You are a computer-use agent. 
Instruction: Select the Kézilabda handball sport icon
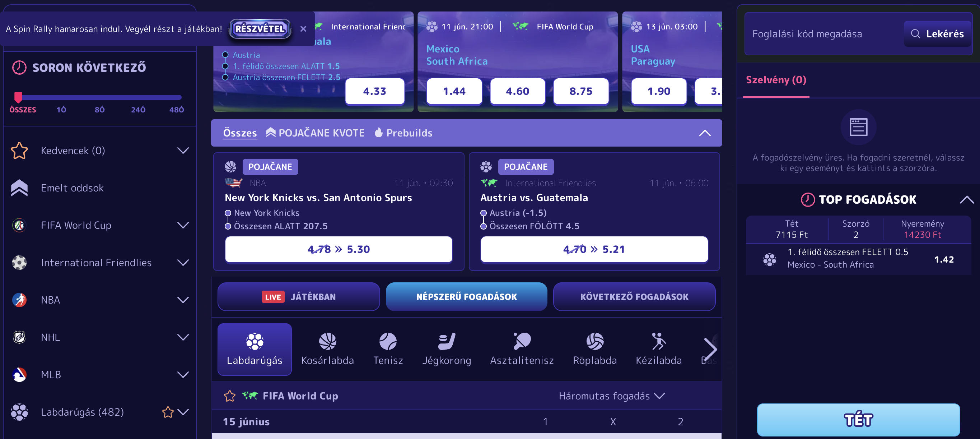(659, 341)
